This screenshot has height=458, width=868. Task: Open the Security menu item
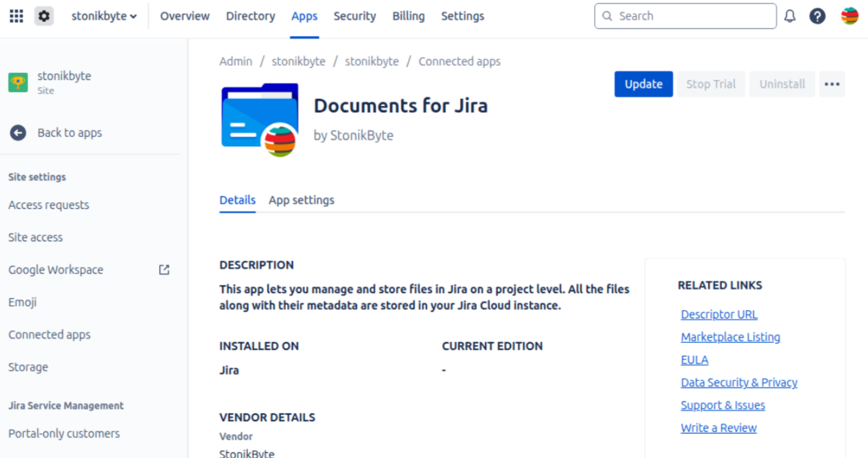(355, 16)
